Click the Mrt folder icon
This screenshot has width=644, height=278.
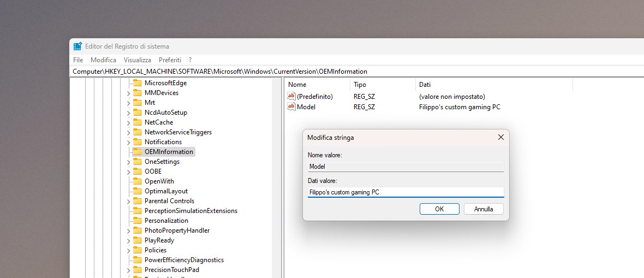[137, 103]
